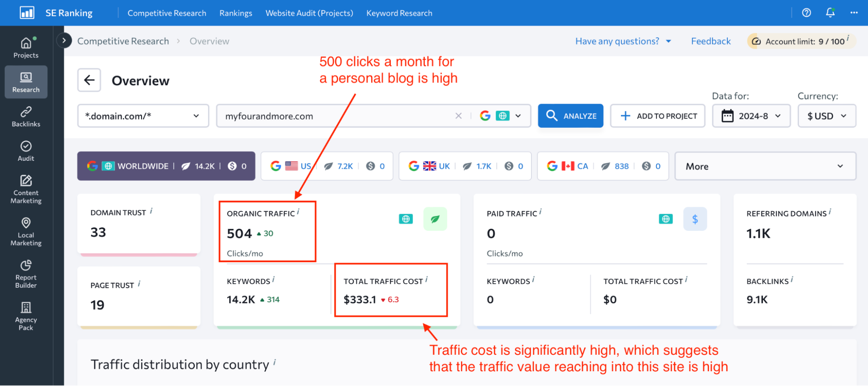Show the Page Trust info tooltip

(x=139, y=283)
